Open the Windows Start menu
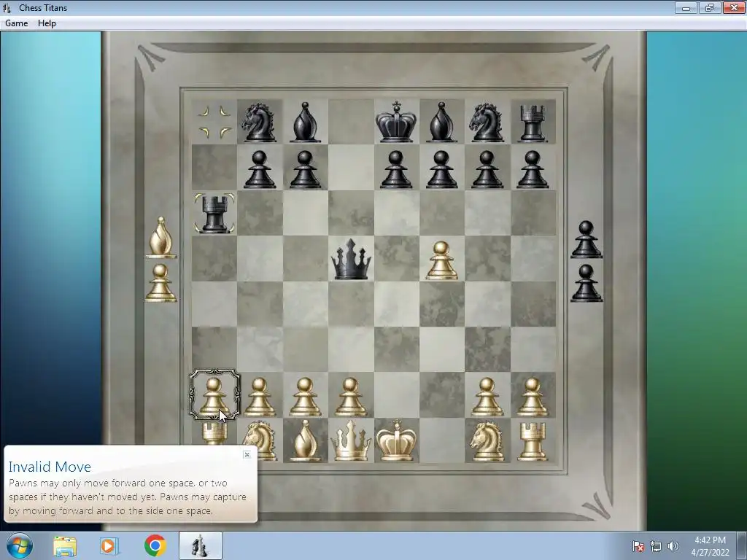The image size is (747, 560). coord(20,545)
